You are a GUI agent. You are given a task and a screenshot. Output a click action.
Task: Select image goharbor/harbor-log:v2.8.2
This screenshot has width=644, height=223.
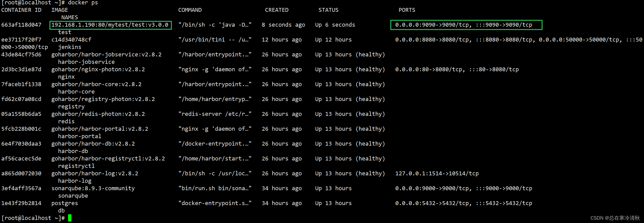[95, 174]
